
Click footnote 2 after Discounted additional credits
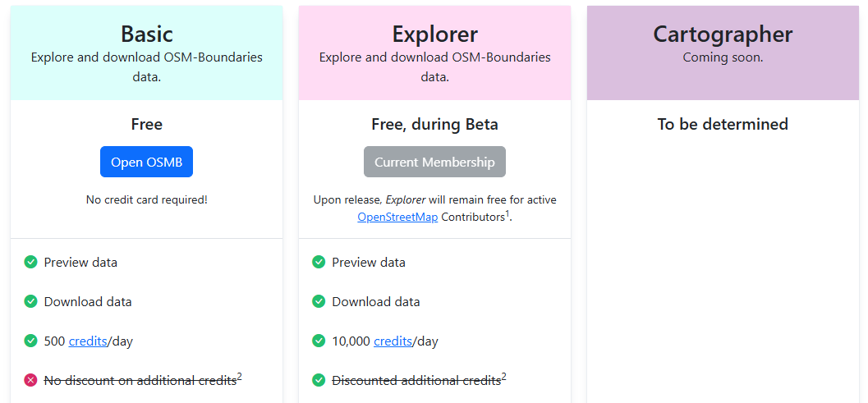coord(504,377)
